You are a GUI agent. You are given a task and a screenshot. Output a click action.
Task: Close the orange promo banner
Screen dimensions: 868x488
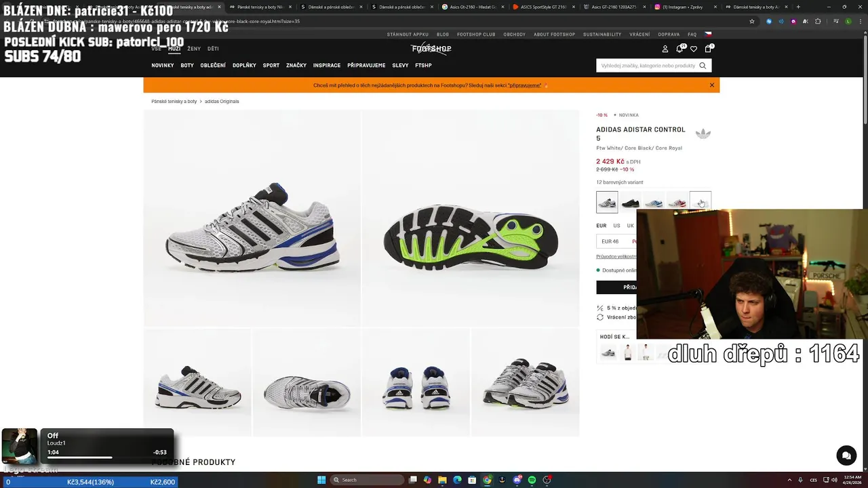[x=712, y=85]
